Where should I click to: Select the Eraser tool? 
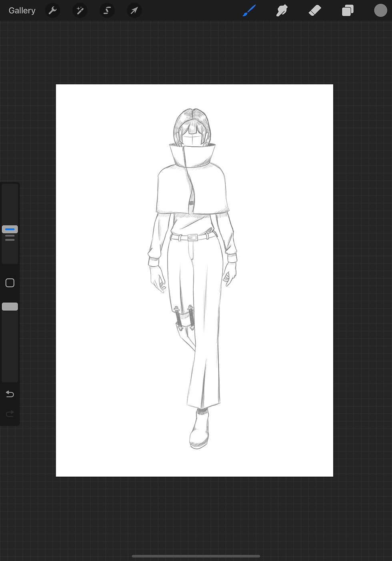(315, 10)
